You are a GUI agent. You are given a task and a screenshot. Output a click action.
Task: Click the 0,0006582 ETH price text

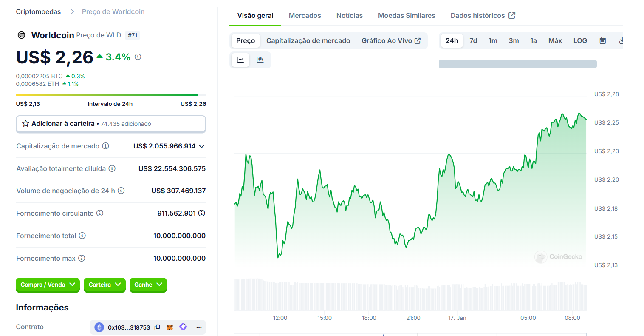coord(37,84)
